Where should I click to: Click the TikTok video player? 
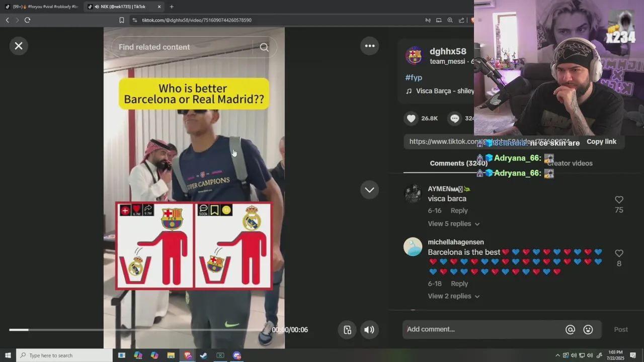click(x=194, y=188)
